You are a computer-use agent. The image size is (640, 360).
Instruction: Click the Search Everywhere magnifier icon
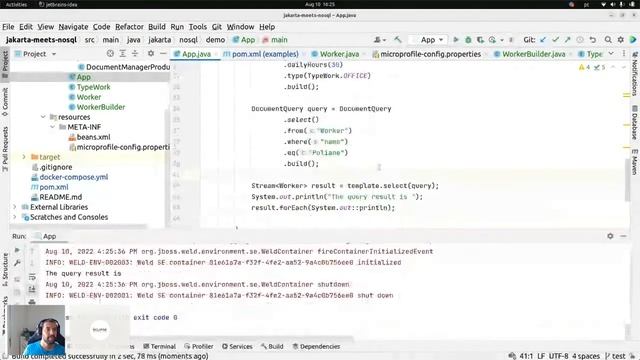[x=608, y=40]
